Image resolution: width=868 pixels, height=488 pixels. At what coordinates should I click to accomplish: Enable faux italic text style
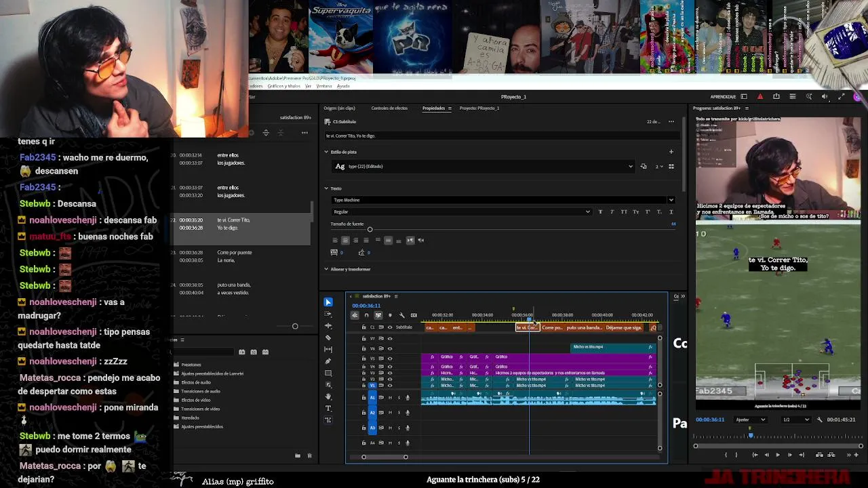click(612, 212)
